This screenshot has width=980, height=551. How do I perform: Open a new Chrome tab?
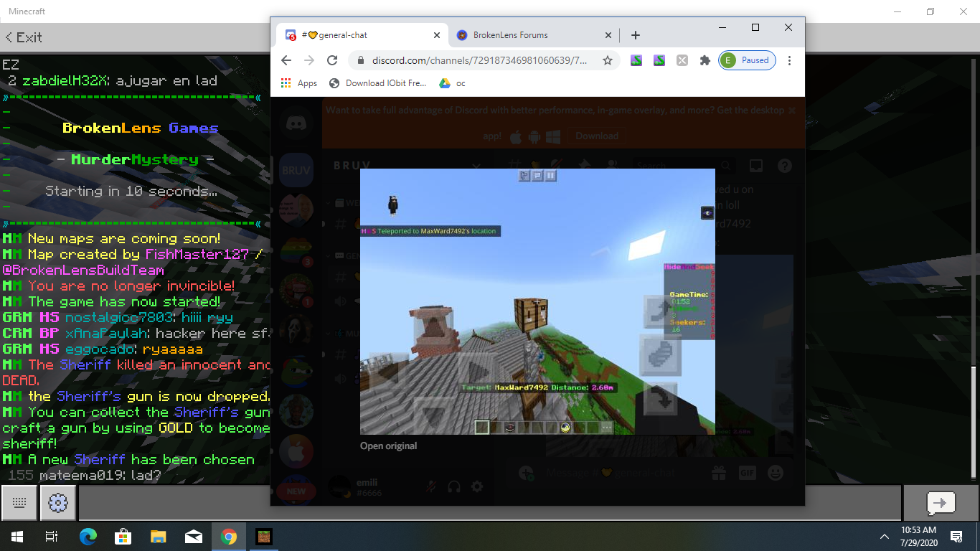click(x=635, y=35)
